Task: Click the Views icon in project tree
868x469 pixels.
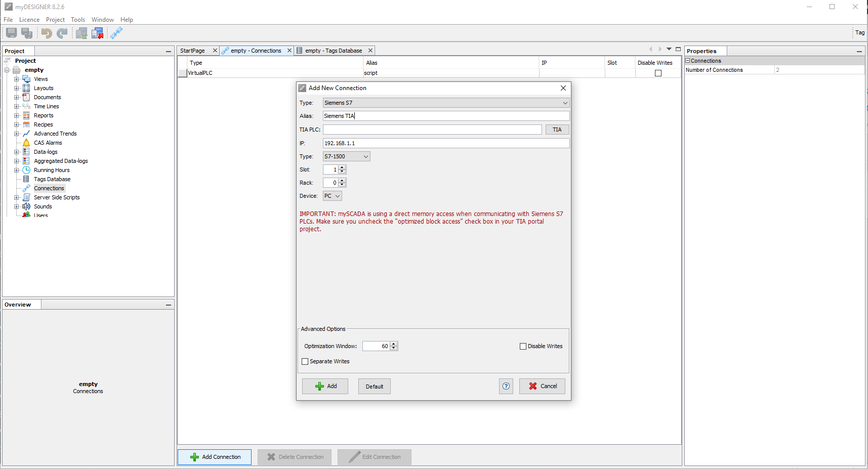Action: pyautogui.click(x=26, y=79)
